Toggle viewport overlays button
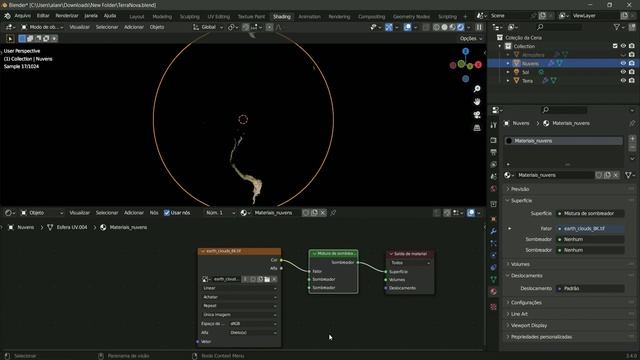This screenshot has height=360, width=640. coord(407,27)
